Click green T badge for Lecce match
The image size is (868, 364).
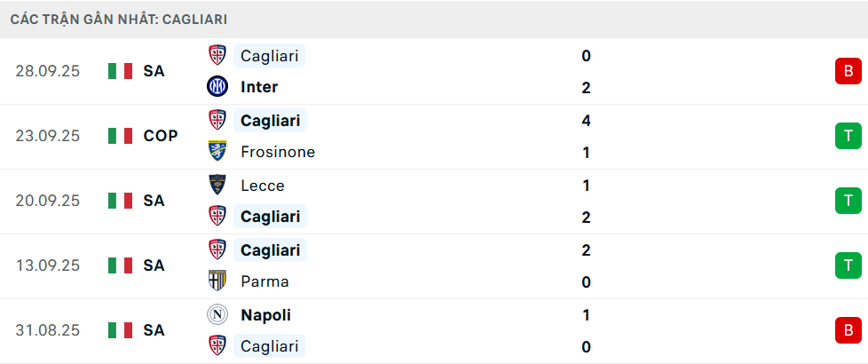848,201
